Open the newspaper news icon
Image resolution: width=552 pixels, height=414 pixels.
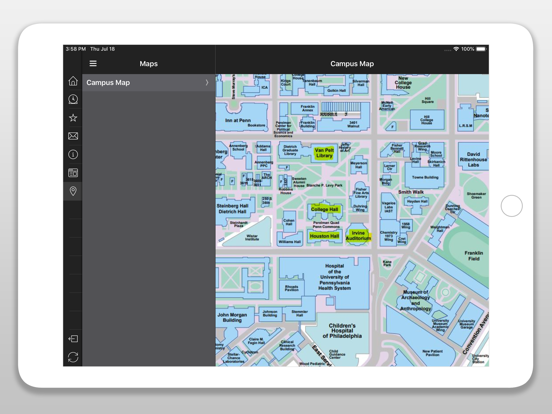(x=73, y=172)
